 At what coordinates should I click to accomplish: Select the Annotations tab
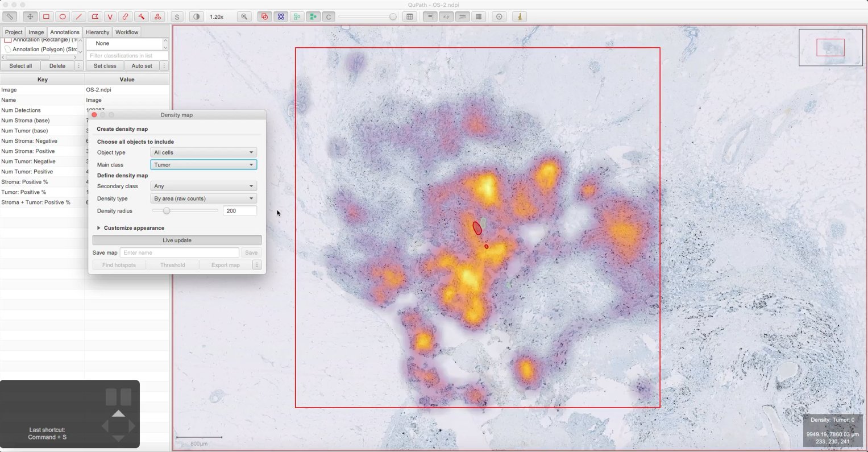coord(65,32)
